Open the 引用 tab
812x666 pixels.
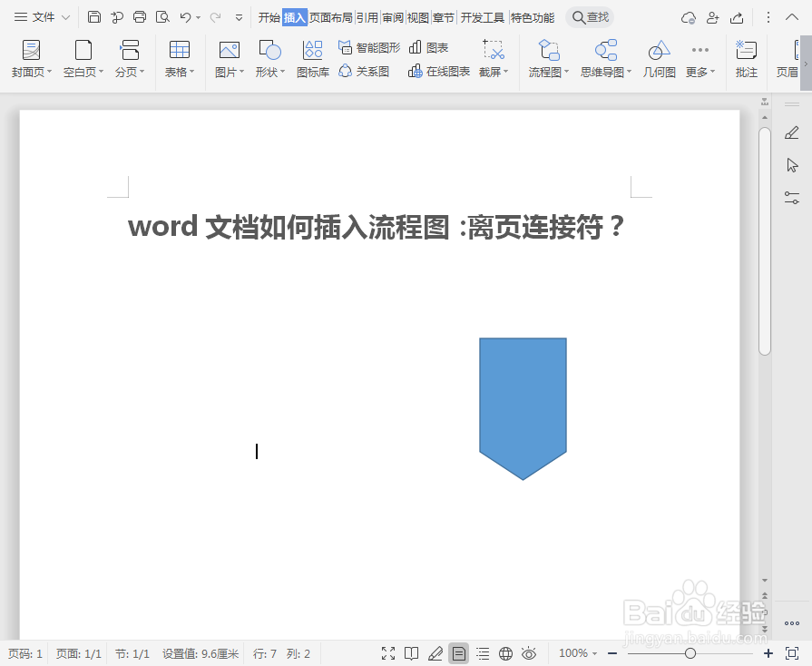coord(367,17)
